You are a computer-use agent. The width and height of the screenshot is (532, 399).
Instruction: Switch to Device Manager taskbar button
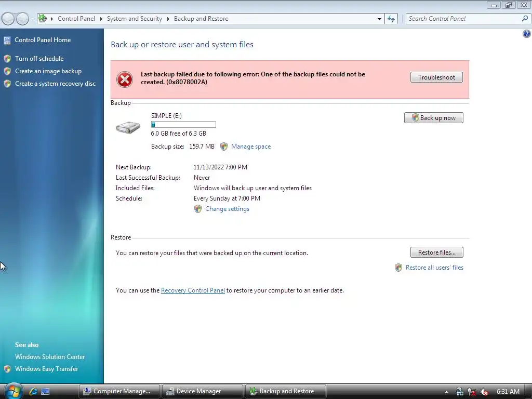203,391
